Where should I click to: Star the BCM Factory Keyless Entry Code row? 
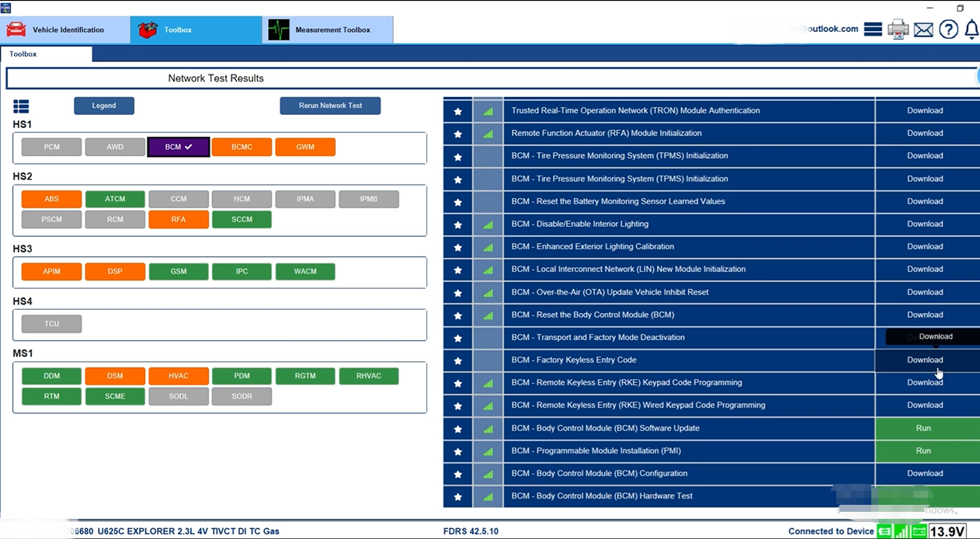click(457, 360)
